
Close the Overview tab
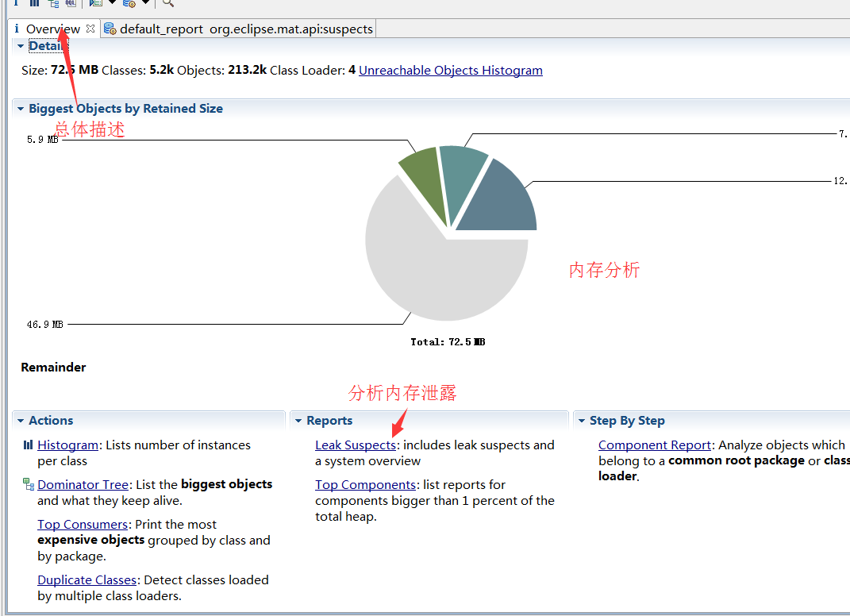point(90,29)
